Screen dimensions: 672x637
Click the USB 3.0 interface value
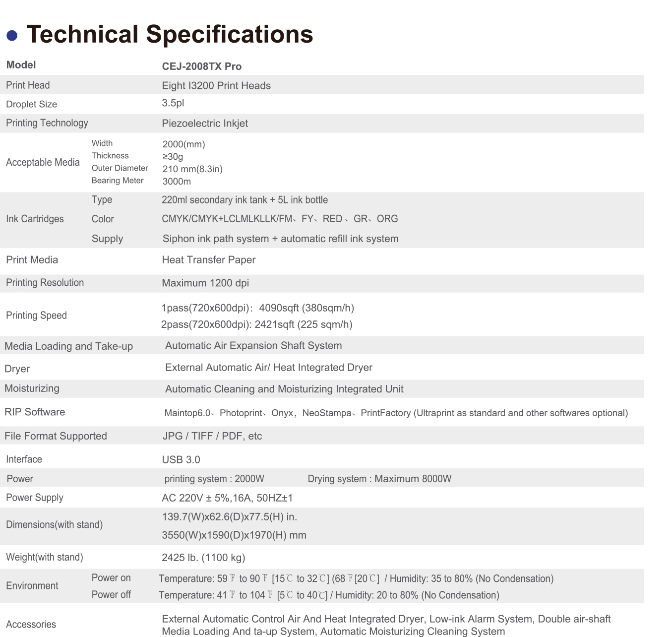[x=181, y=460]
